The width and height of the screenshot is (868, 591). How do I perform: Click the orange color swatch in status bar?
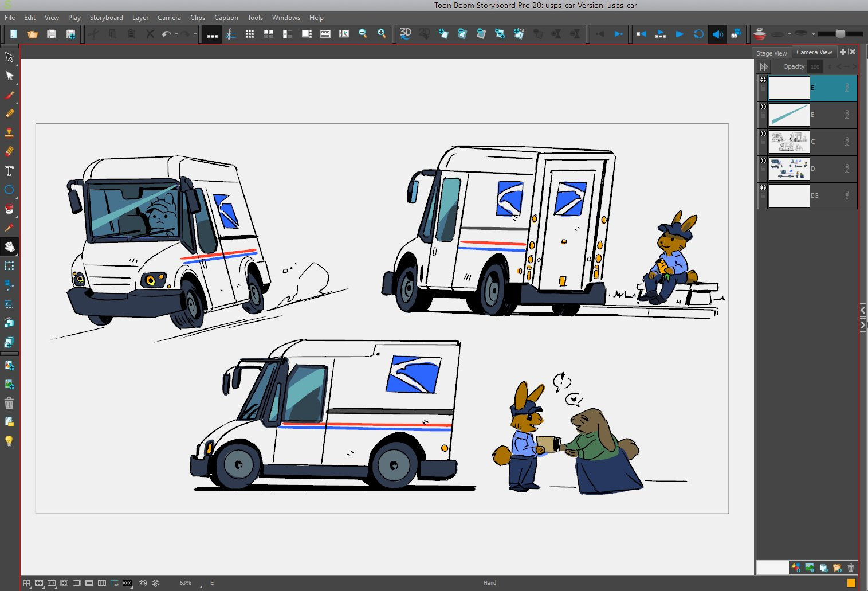851,583
